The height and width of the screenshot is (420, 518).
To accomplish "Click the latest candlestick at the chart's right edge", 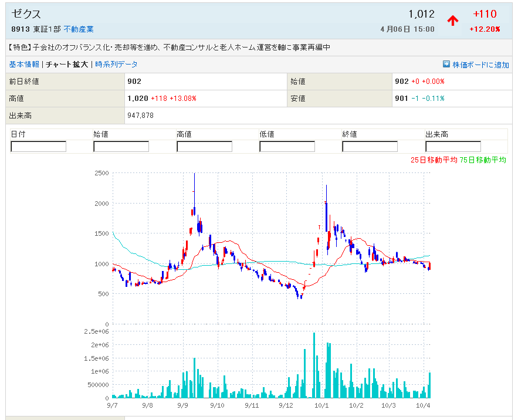I will [429, 266].
